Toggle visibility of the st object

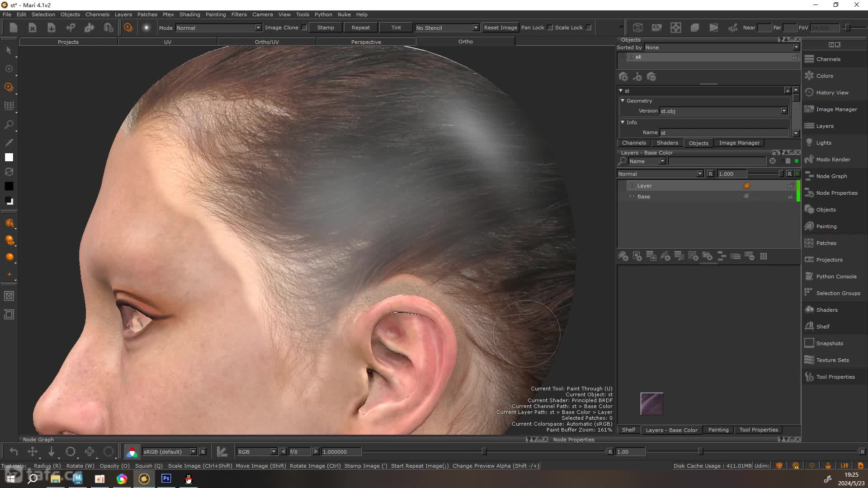point(631,57)
